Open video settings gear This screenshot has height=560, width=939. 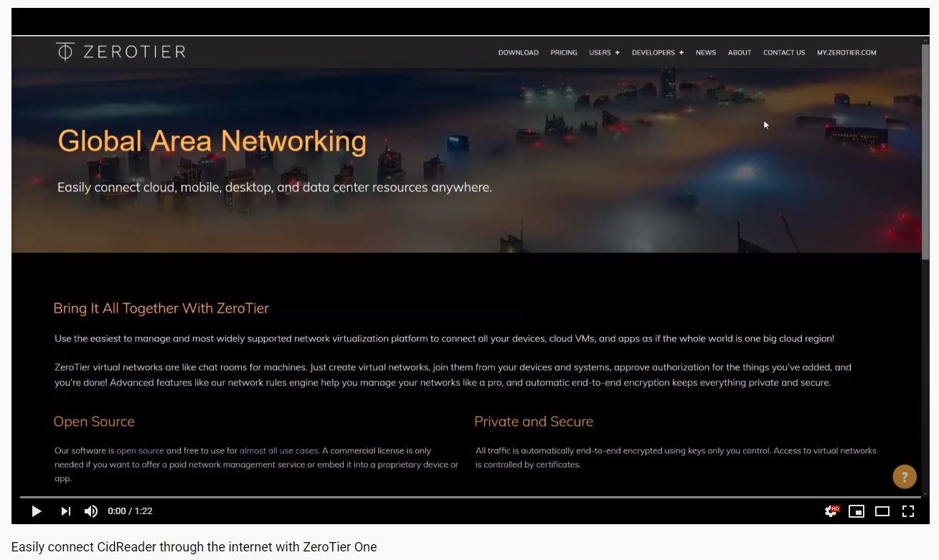pyautogui.click(x=831, y=511)
